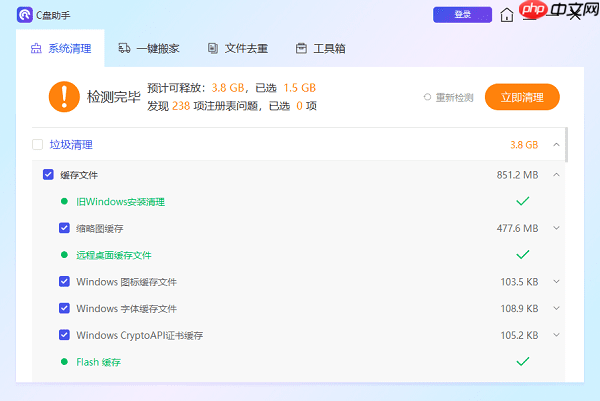Click the orange exclamation warning icon
The height and width of the screenshot is (401, 600).
pos(64,97)
